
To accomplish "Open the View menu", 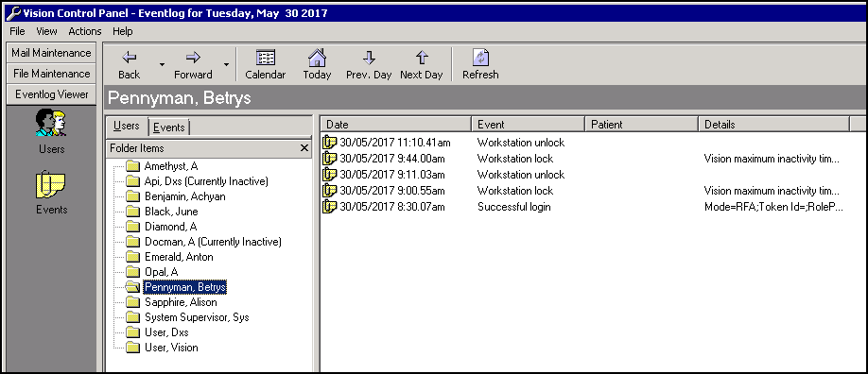I will [x=46, y=31].
